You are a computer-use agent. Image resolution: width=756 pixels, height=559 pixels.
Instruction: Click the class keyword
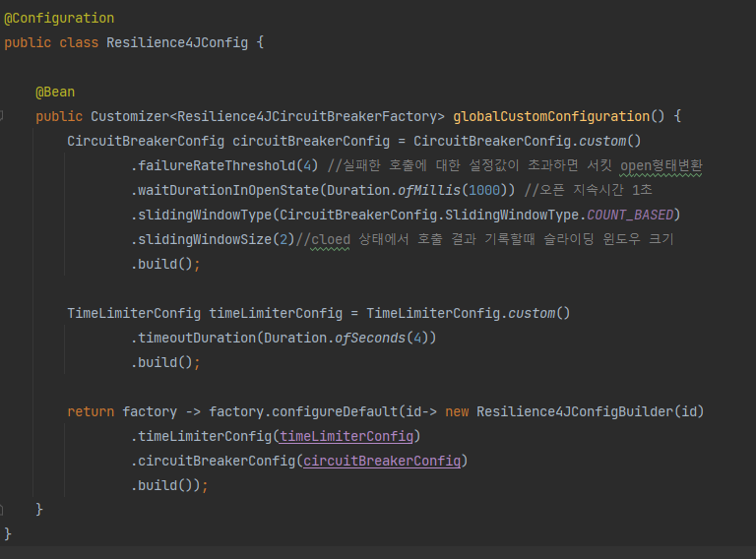pyautogui.click(x=79, y=43)
